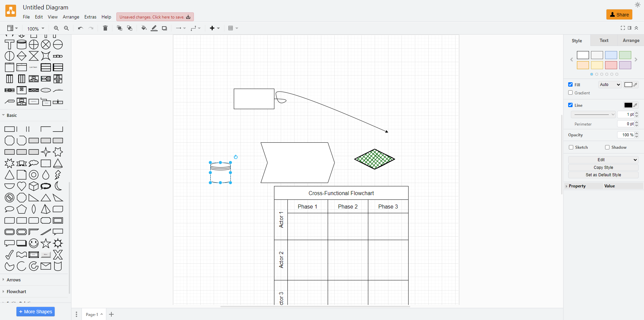Pick the smiley face shape

tap(34, 243)
